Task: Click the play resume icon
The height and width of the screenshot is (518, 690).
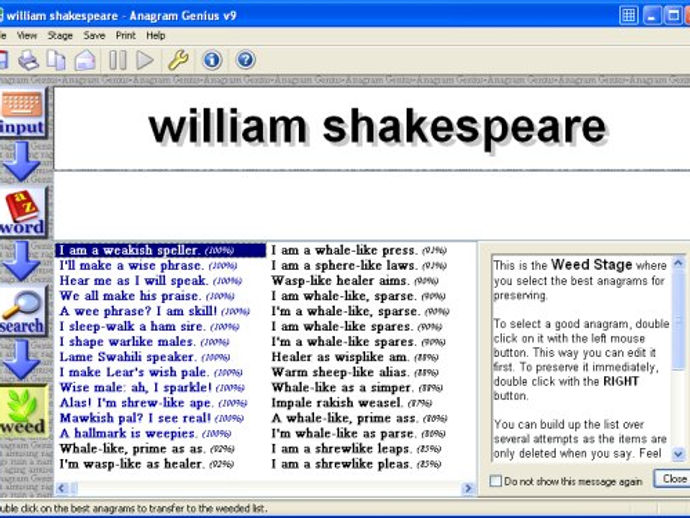Action: (145, 60)
